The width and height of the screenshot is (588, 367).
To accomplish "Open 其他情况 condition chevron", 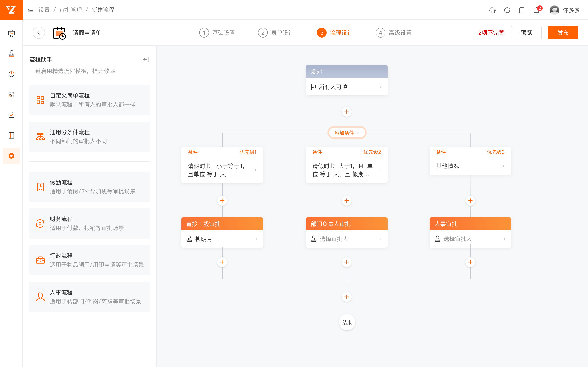I will coord(503,166).
